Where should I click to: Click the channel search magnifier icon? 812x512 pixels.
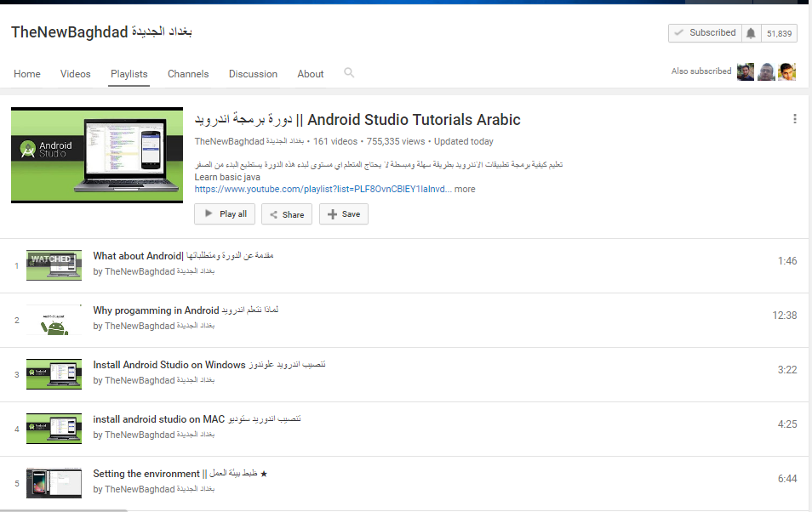(349, 73)
